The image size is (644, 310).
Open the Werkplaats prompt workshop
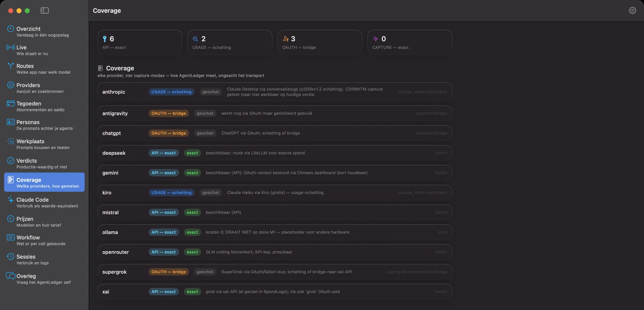(44, 144)
